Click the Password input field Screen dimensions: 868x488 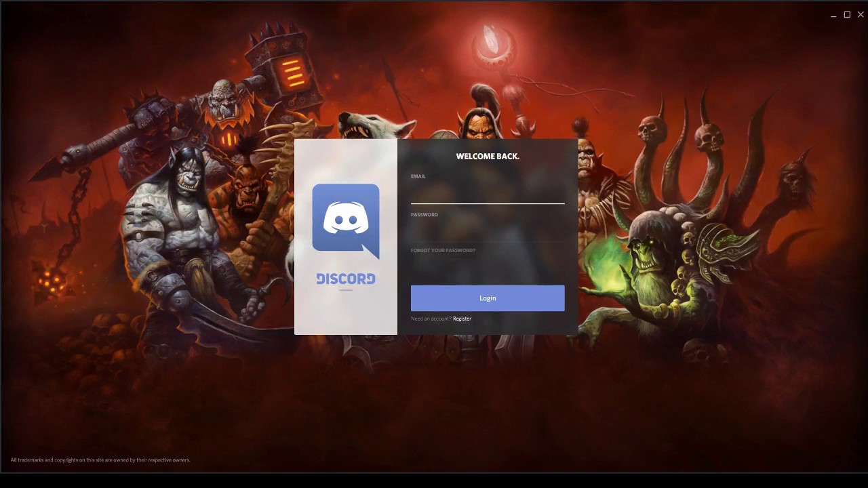pyautogui.click(x=488, y=231)
